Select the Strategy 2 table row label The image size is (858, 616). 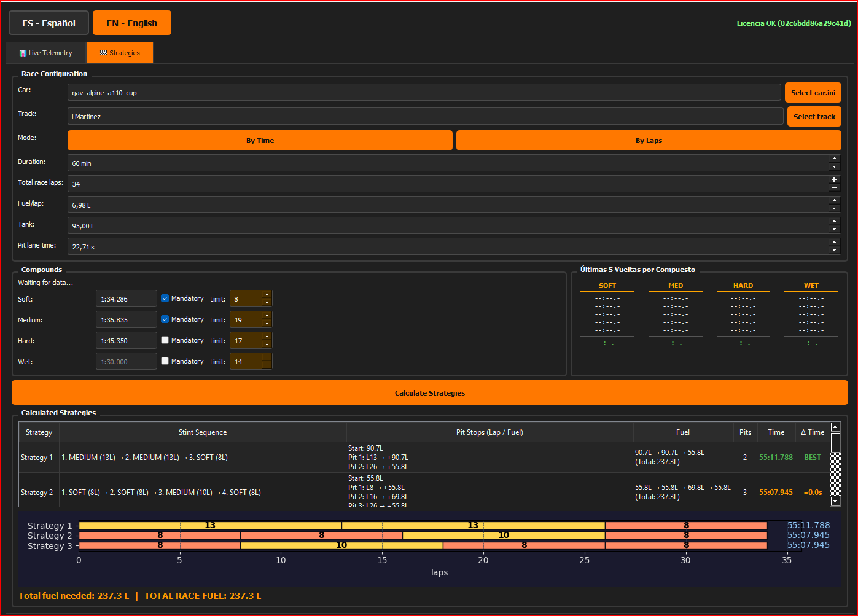click(37, 493)
